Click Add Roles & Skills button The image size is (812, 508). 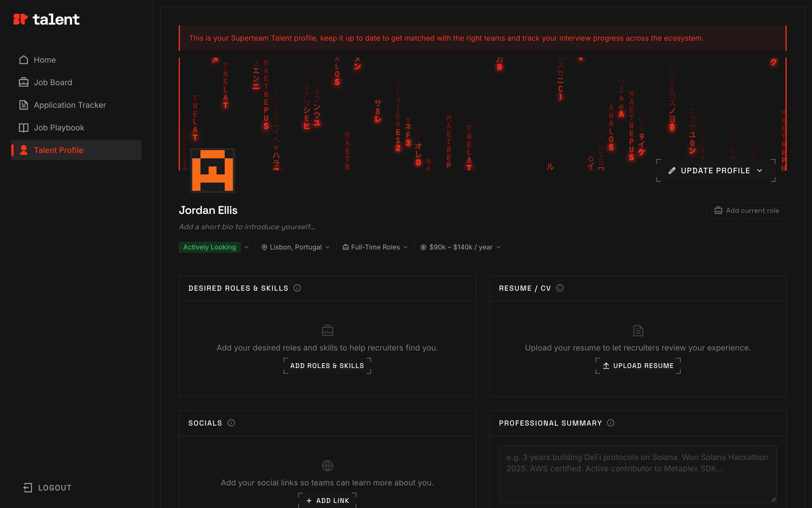(327, 365)
